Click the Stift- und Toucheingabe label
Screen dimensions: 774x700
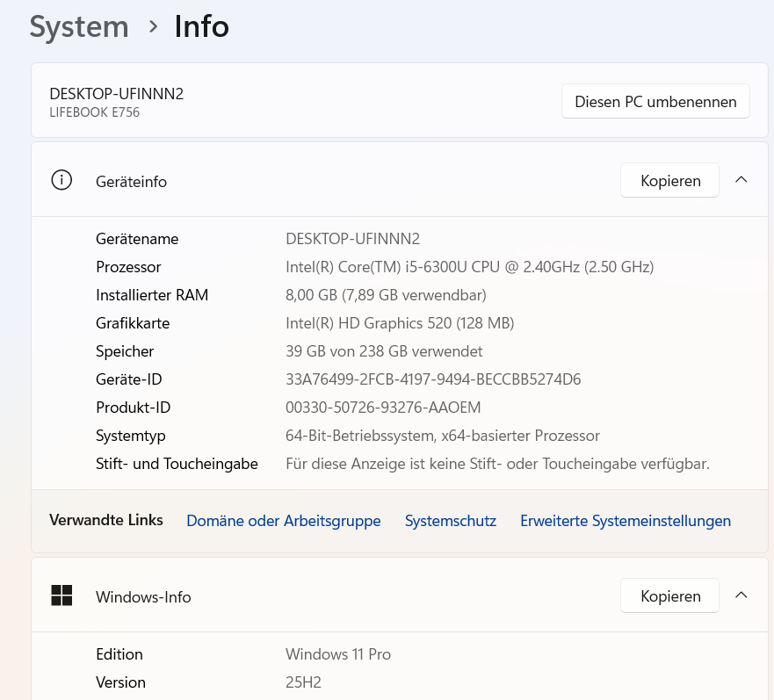click(x=177, y=464)
